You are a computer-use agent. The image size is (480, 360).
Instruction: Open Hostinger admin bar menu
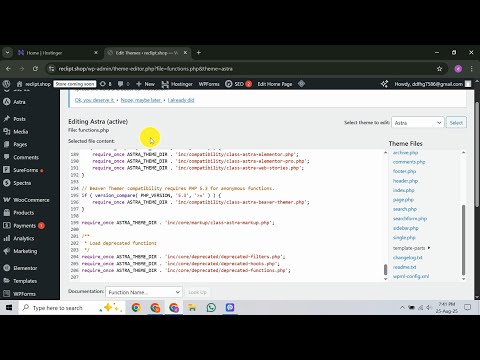(x=177, y=84)
